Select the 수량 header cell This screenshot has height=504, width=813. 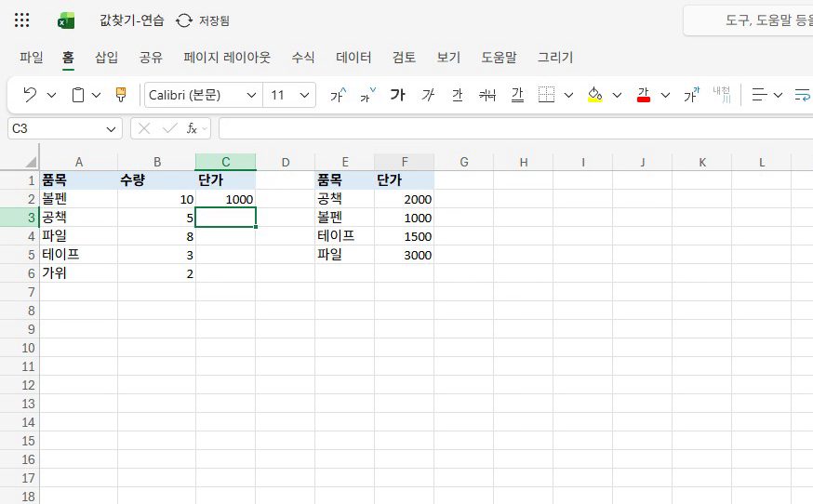pyautogui.click(x=156, y=180)
